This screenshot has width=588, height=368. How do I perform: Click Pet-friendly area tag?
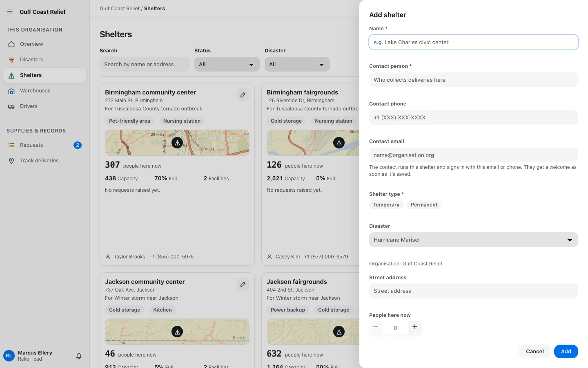pyautogui.click(x=129, y=121)
